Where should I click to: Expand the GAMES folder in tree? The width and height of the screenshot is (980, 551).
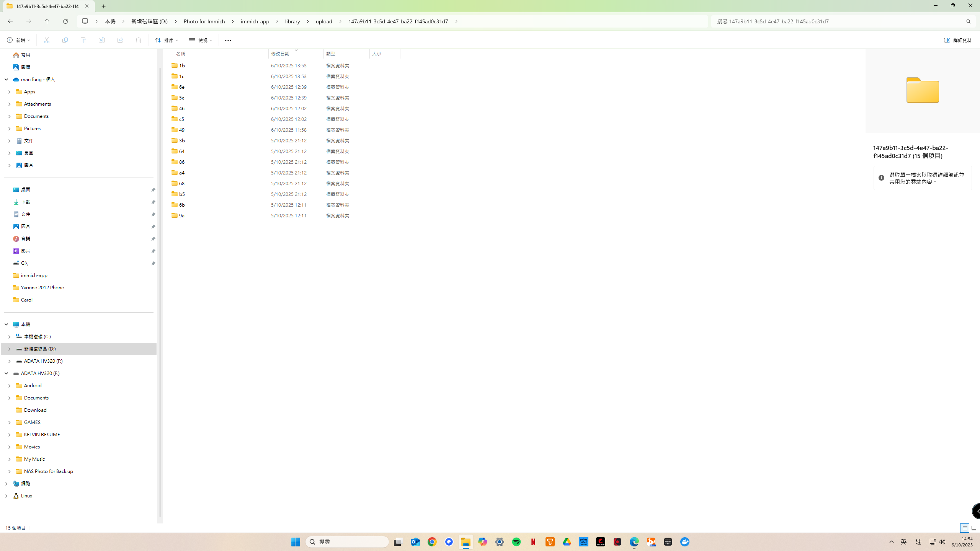tap(10, 422)
